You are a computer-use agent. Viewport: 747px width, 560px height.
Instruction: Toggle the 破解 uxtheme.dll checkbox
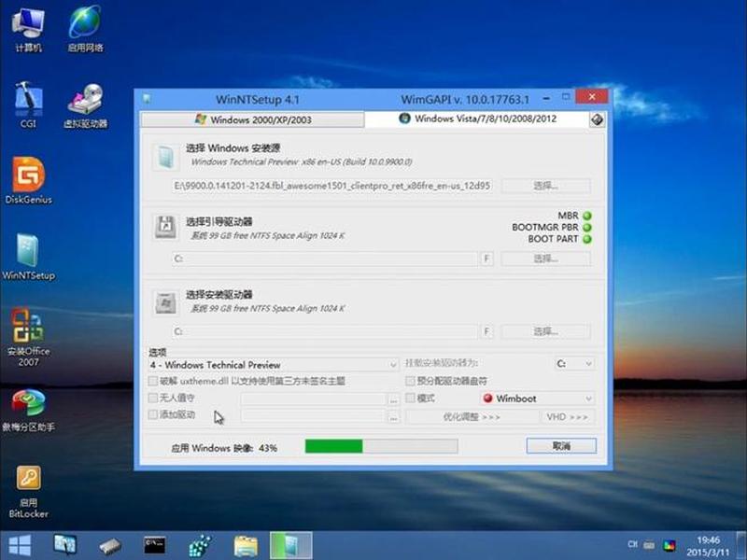coord(153,381)
